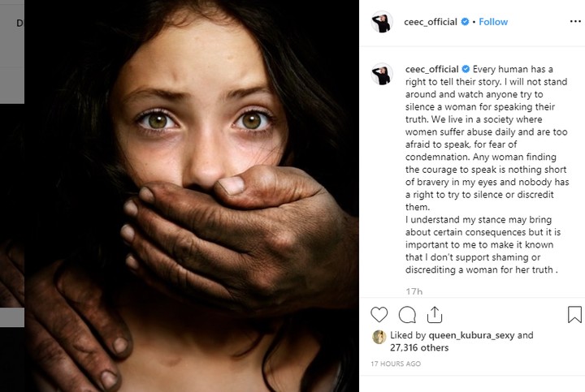Follow the ceec_official account
Viewport: 585px width, 392px height.
point(493,22)
